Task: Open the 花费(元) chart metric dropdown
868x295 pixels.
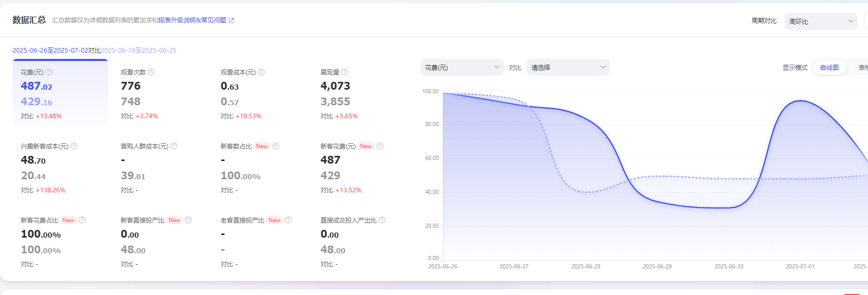Action: tap(462, 67)
